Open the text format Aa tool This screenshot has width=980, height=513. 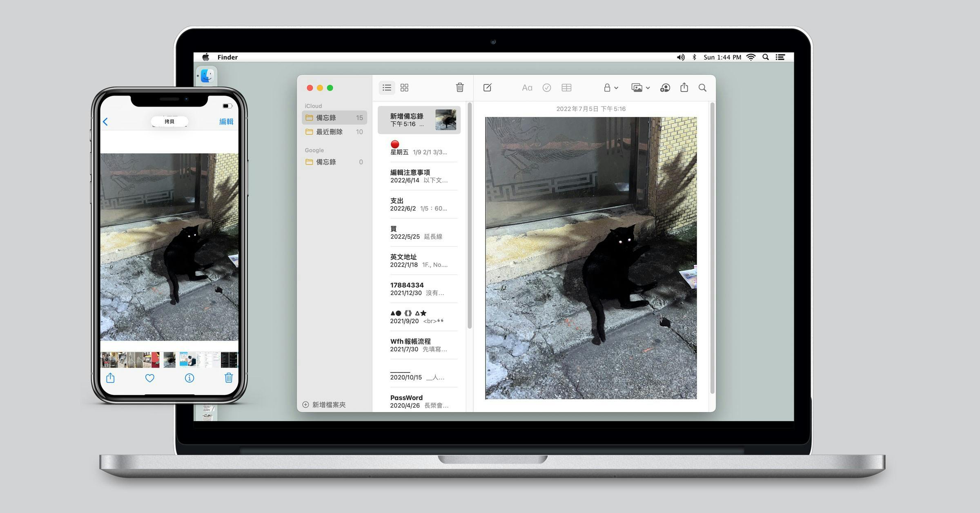click(527, 88)
